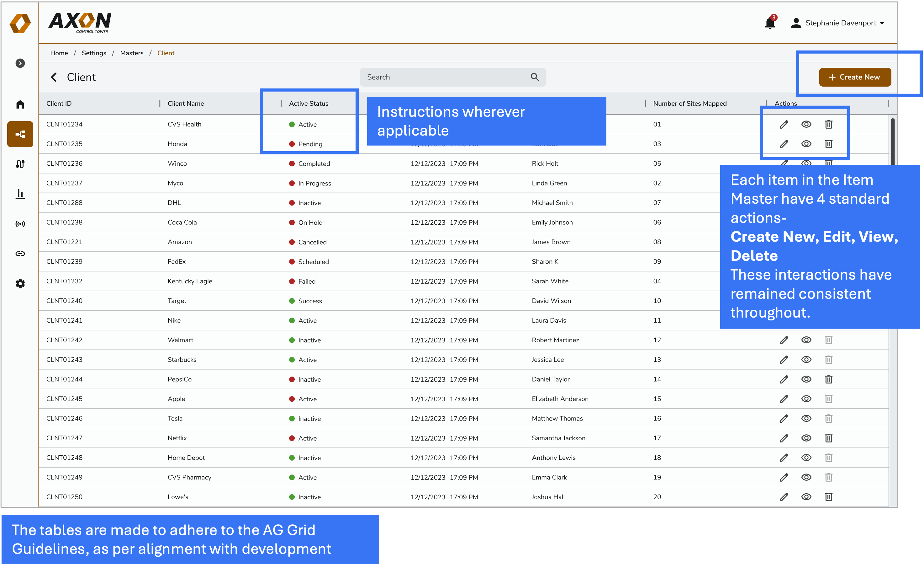Image resolution: width=924 pixels, height=568 pixels.
Task: Select the Coca Cola client name
Action: pyautogui.click(x=182, y=222)
